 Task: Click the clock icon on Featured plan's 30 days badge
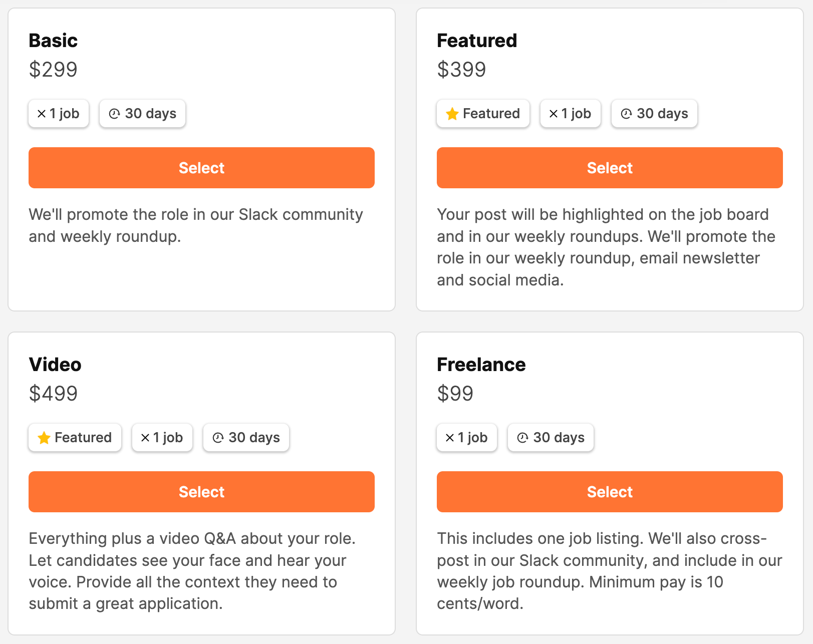click(625, 114)
